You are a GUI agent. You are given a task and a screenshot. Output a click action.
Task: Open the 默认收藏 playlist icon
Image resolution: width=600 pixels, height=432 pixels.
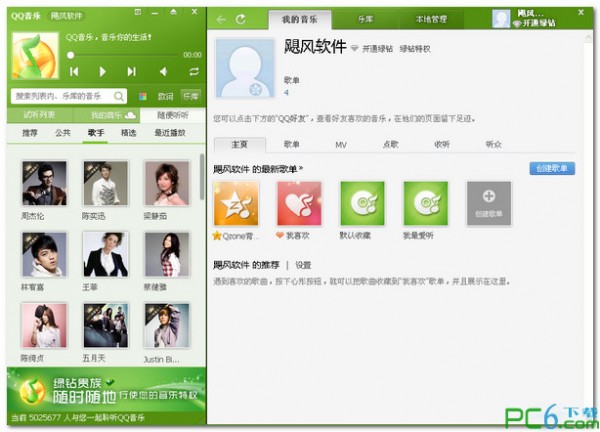362,204
